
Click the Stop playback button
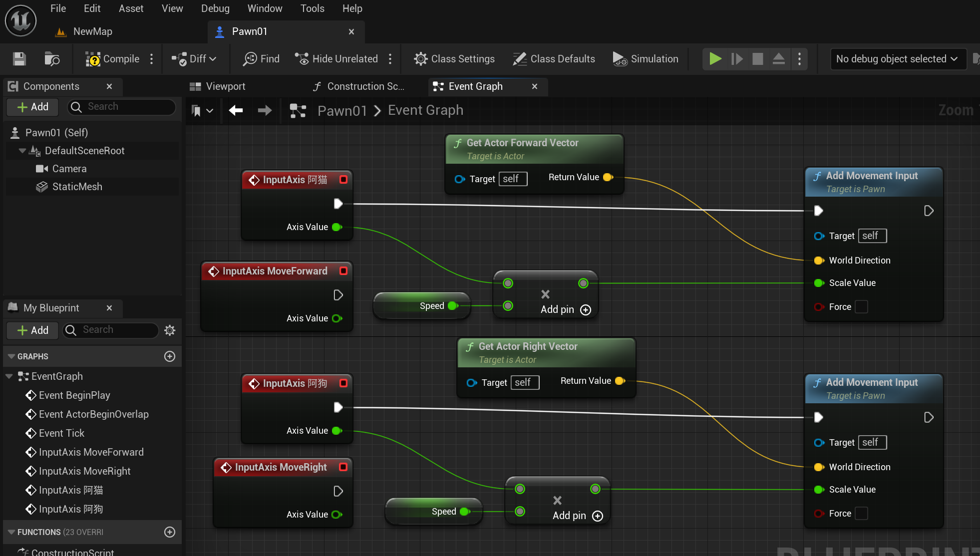coord(758,59)
